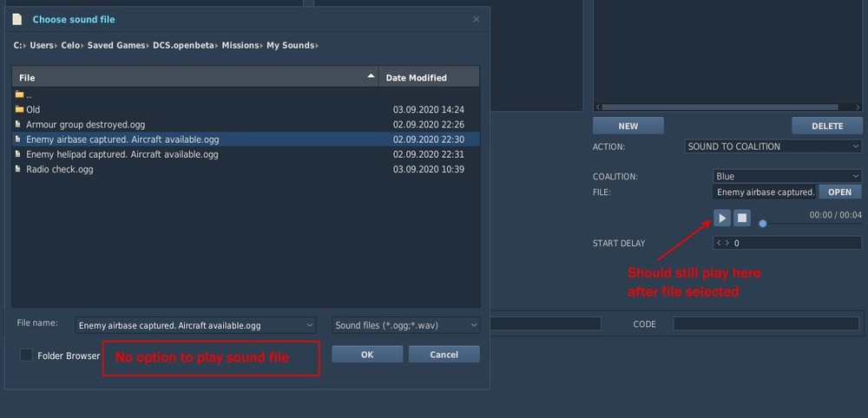Decrease START DELAY with left arrow
This screenshot has width=868, height=418.
click(x=719, y=243)
